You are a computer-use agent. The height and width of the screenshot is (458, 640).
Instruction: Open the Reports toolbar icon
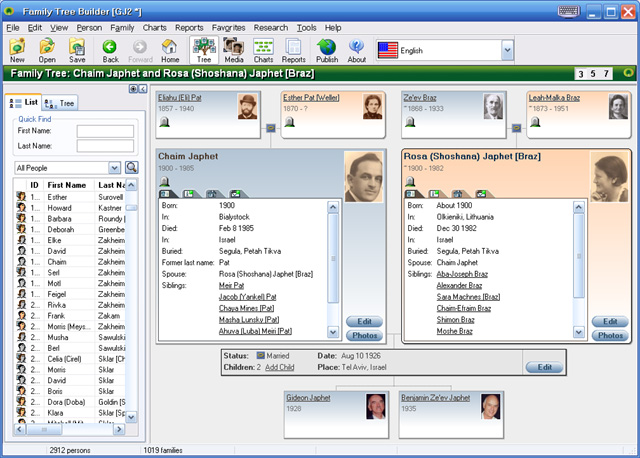pos(294,50)
